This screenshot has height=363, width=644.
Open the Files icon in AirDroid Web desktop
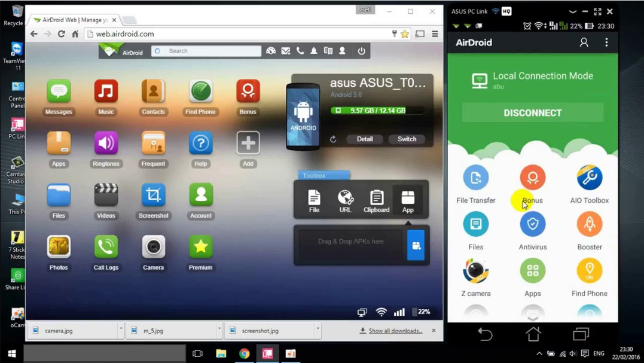point(59,195)
